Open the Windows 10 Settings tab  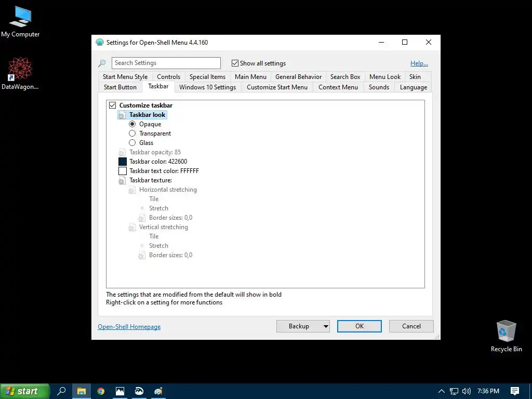pos(208,87)
